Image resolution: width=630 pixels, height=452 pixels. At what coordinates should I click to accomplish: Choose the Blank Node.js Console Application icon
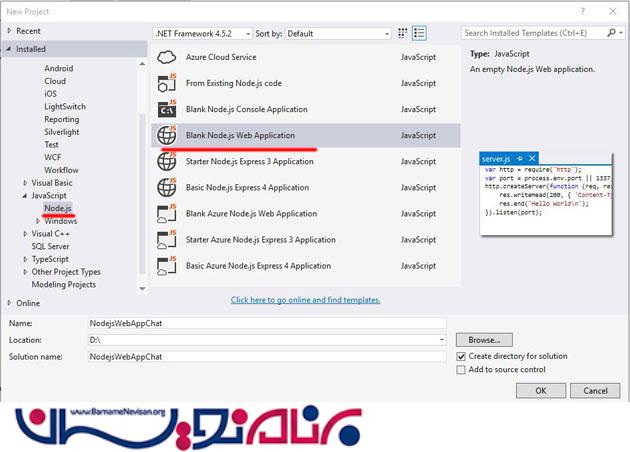tap(166, 109)
